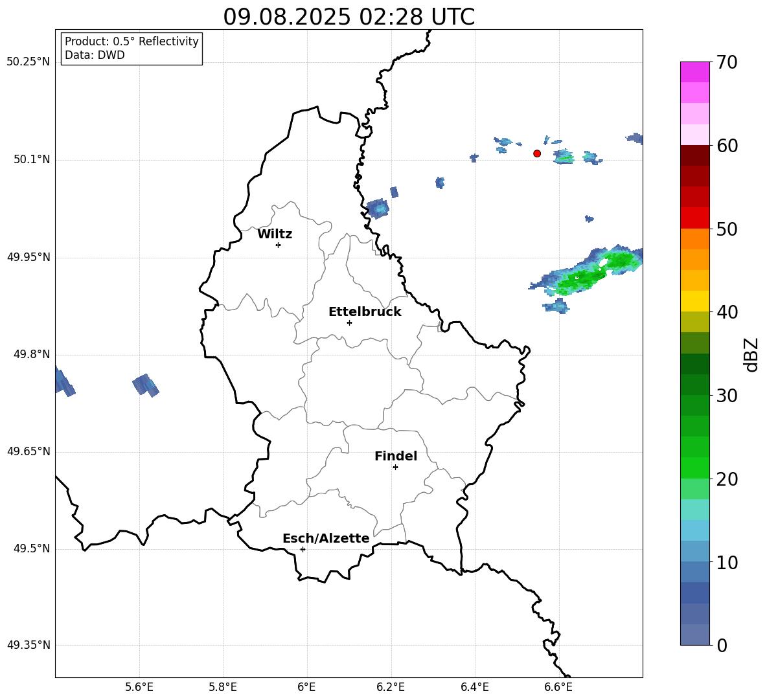Click the dBZ colorbar axis label
The width and height of the screenshot is (767, 700).
(752, 354)
